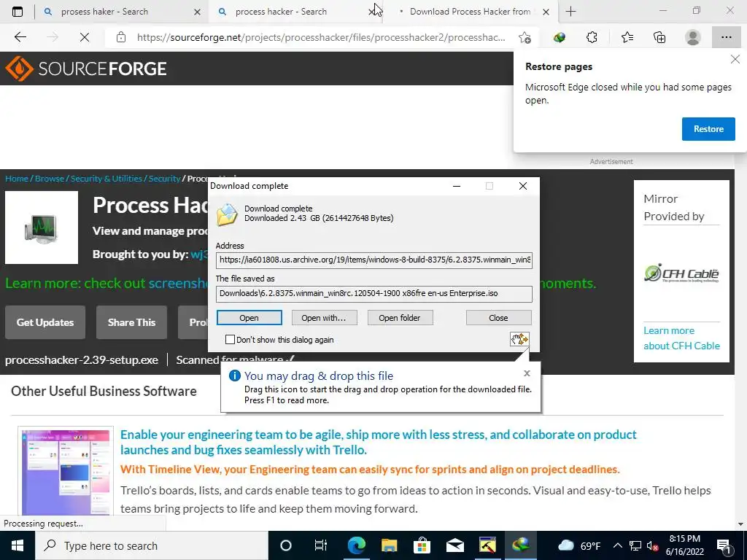Click the Open folder button

[400, 318]
